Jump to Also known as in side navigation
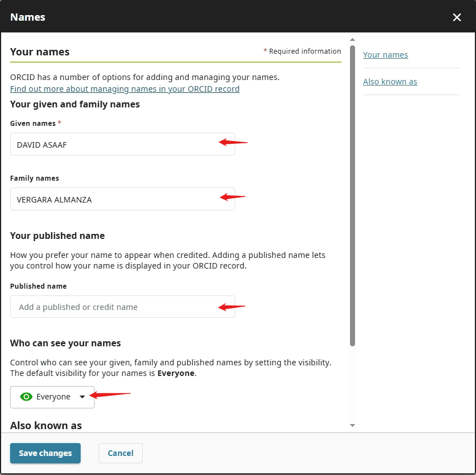Image resolution: width=476 pixels, height=475 pixels. (x=390, y=82)
